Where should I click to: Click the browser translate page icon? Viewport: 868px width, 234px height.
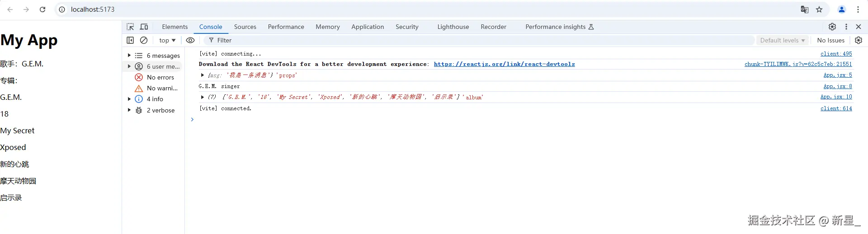805,9
